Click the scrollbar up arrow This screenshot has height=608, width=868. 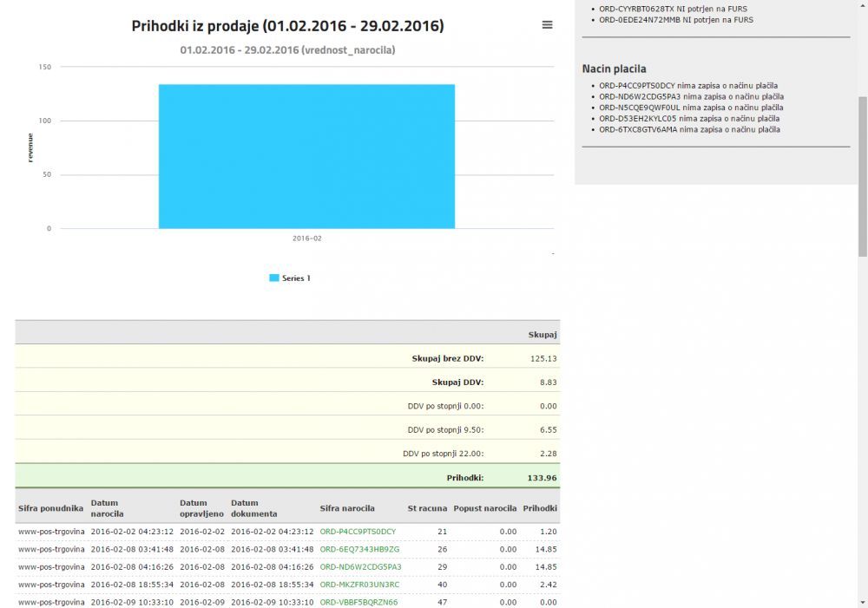pyautogui.click(x=862, y=5)
